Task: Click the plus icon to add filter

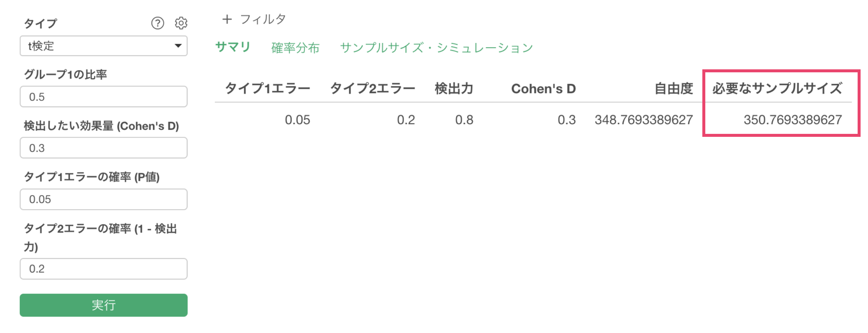Action: 227,19
